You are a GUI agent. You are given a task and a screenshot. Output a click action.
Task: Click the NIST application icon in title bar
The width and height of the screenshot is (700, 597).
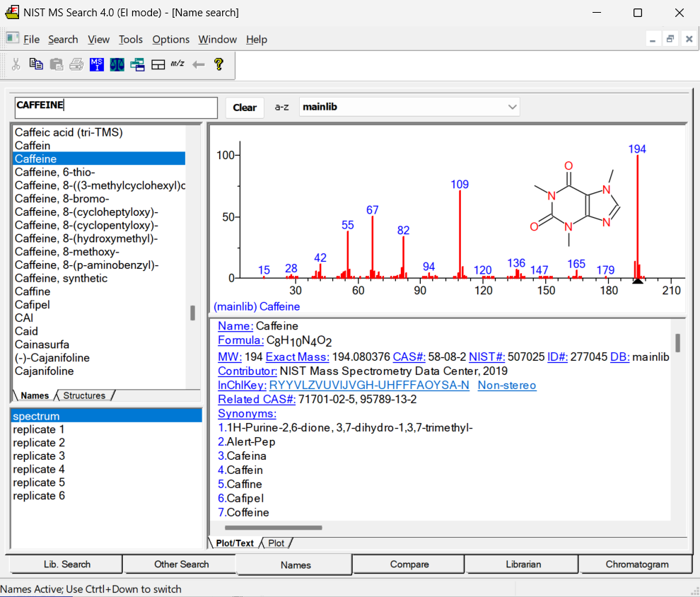pyautogui.click(x=12, y=12)
